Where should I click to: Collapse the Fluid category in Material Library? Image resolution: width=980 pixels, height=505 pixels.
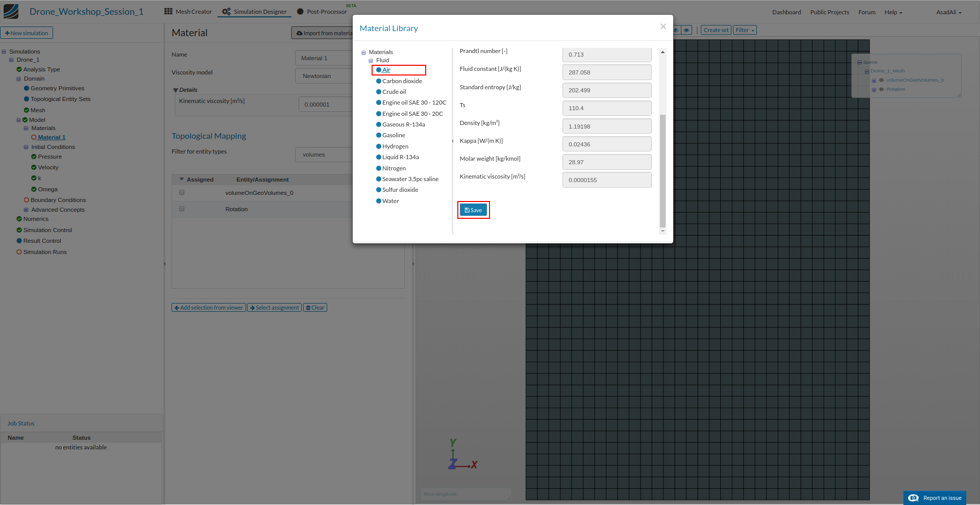pyautogui.click(x=371, y=61)
